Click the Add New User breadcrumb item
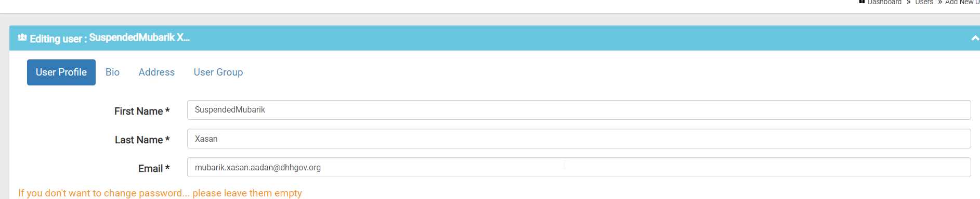Image resolution: width=980 pixels, height=199 pixels. (x=962, y=2)
